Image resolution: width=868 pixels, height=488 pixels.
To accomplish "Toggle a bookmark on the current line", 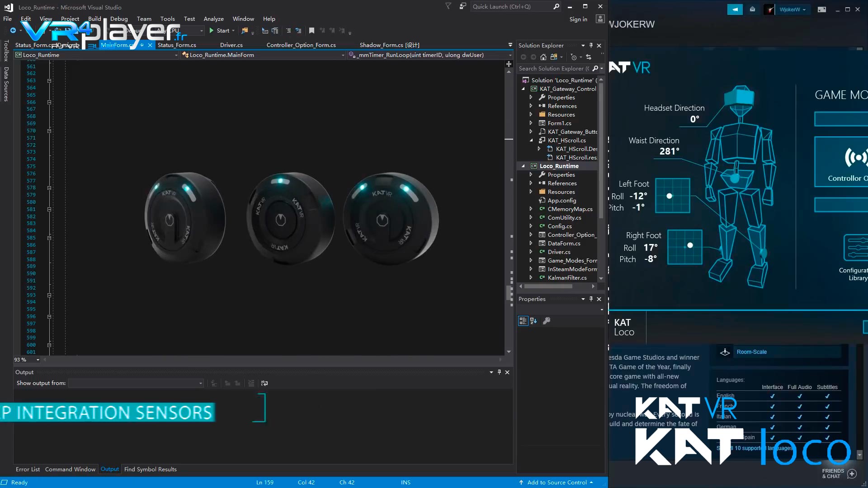I will coord(311,31).
